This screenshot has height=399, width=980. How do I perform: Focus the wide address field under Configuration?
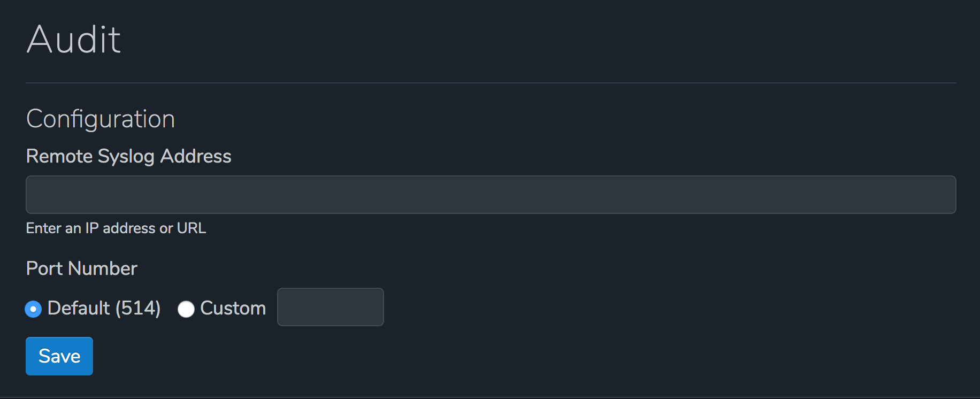[491, 195]
